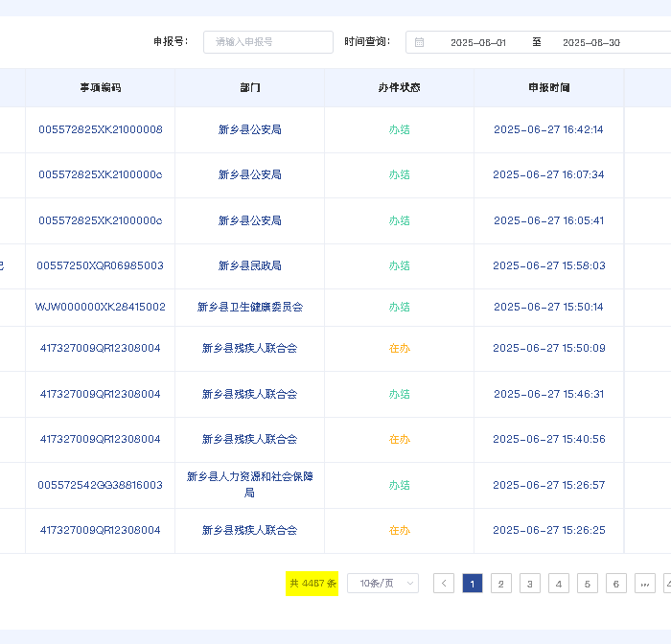The image size is (671, 644).
Task: Click the 办件状态 column header
Action: pos(400,88)
